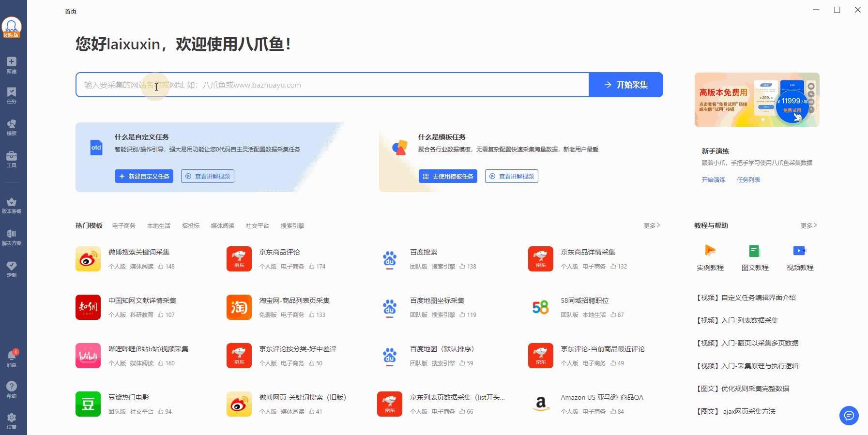Click 查看讲解视频 under 什么是模板任务
The image size is (868, 435).
(512, 176)
